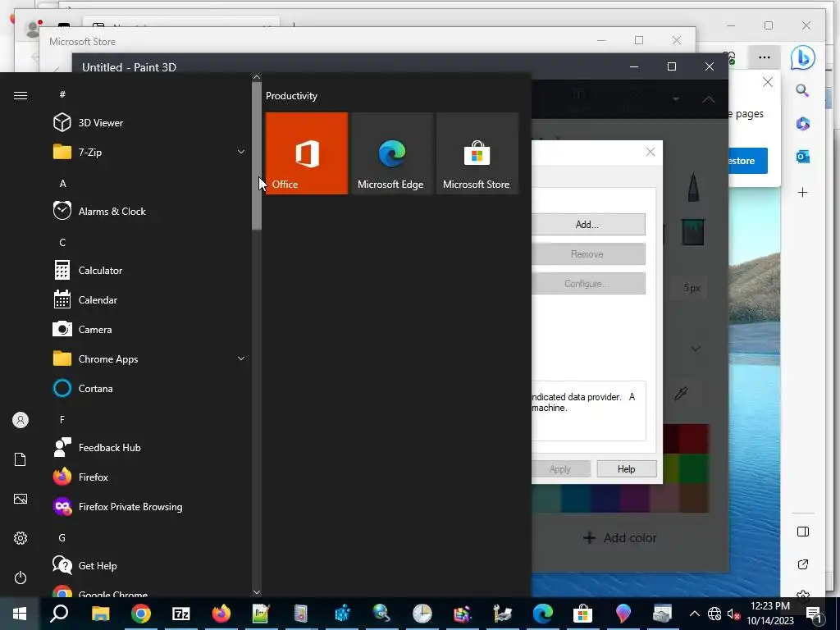
Task: Click open-link-externally icon in Edge sidebar
Action: coord(802,564)
